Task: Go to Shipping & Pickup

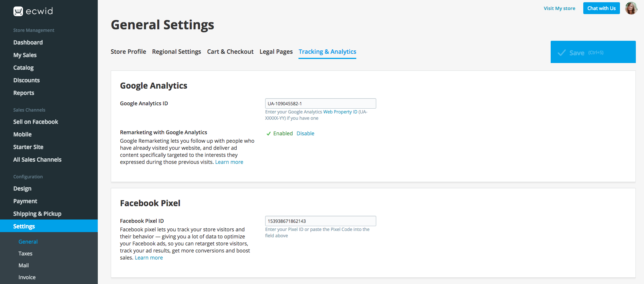Action: 37,214
